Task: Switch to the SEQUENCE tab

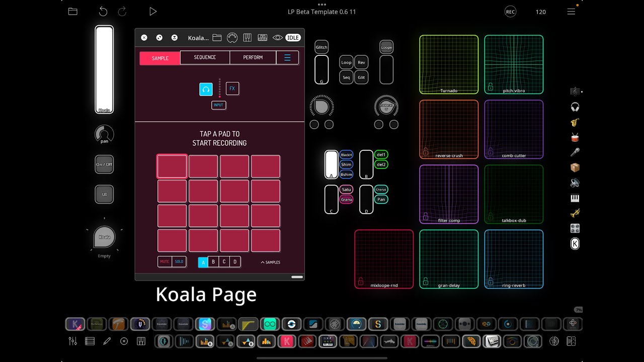Action: tap(205, 57)
